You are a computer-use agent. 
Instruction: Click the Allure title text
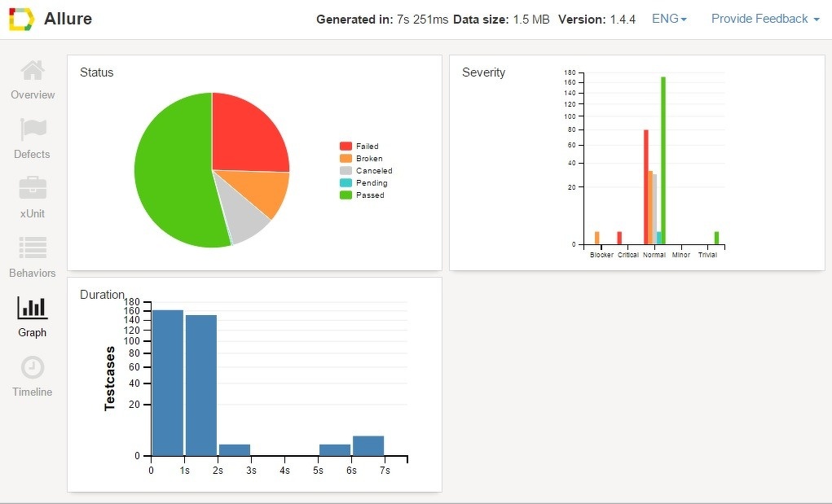click(68, 19)
